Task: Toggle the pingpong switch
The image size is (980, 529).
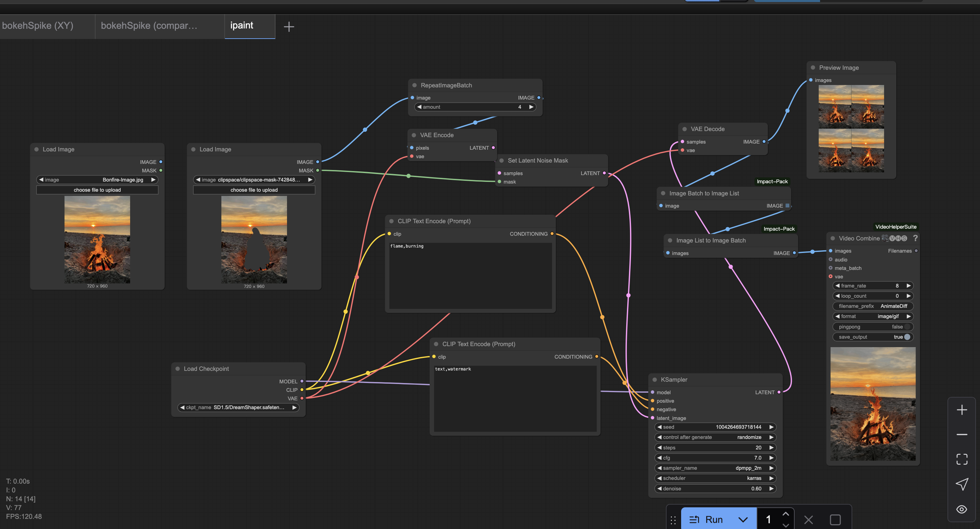Action: click(x=907, y=327)
